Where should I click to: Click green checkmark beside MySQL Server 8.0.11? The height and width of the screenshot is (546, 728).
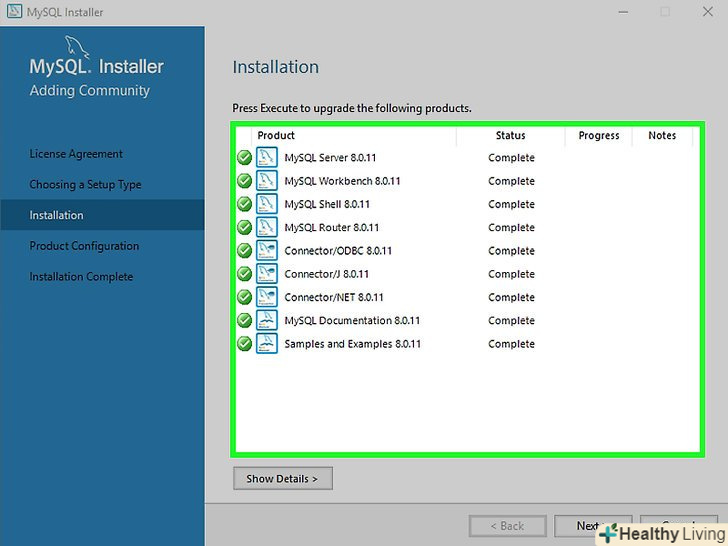click(244, 158)
